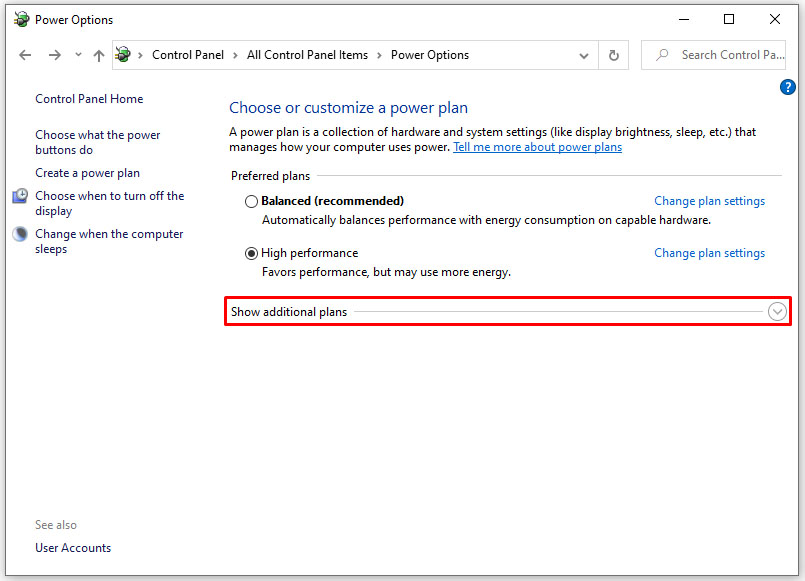Click the Show additional plans label
The image size is (805, 581).
(289, 312)
